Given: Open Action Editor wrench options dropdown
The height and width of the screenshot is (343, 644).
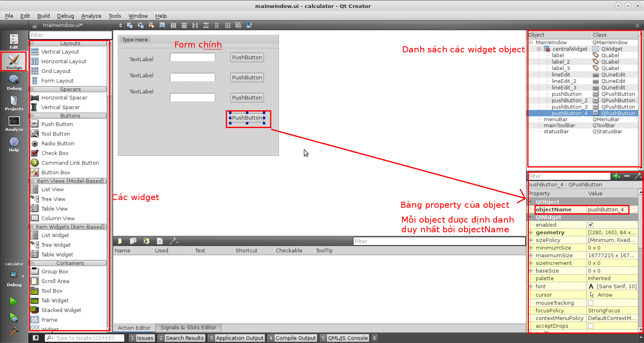Looking at the screenshot, I should coord(174,241).
